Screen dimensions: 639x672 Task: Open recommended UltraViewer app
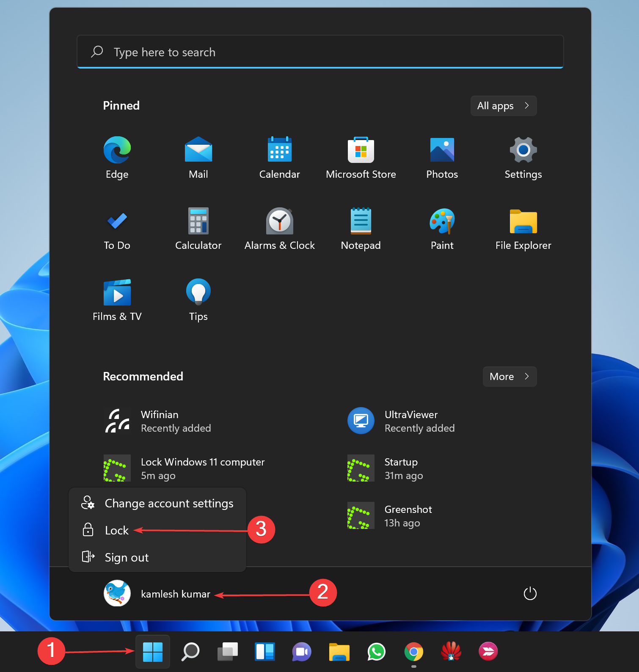[401, 421]
